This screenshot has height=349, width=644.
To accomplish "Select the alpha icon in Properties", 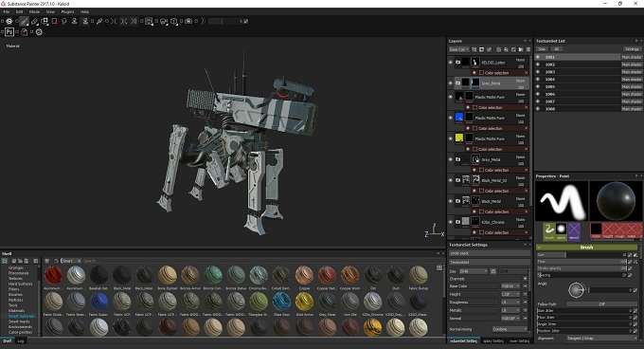I will coord(562,231).
